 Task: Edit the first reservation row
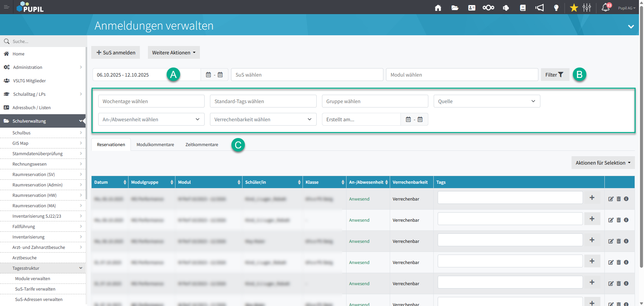point(611,199)
